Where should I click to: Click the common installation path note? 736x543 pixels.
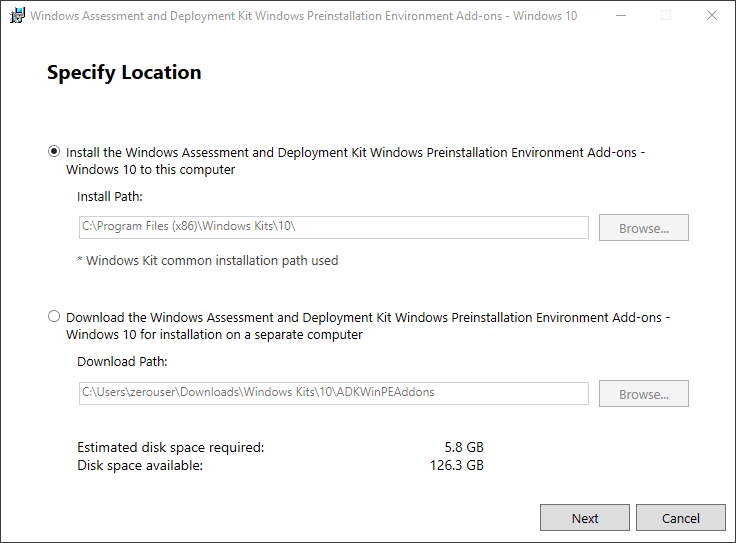(208, 261)
